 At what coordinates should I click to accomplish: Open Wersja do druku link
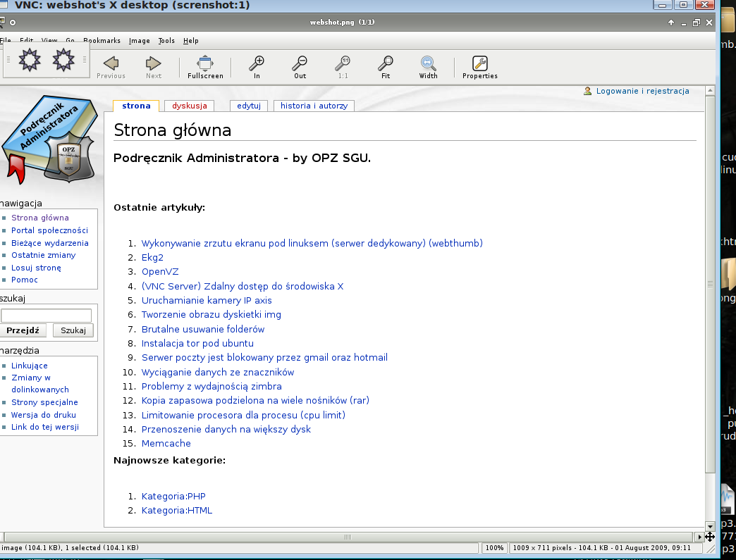[x=43, y=415]
